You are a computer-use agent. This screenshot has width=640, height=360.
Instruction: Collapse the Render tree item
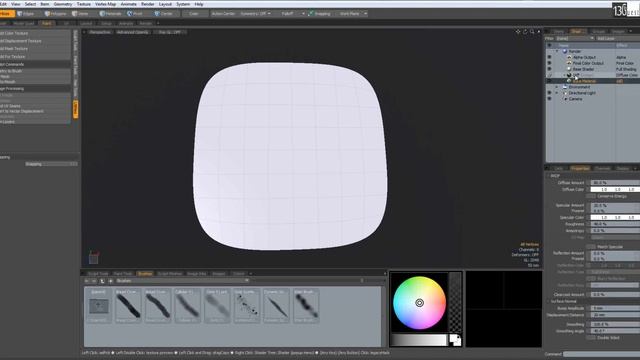point(557,51)
